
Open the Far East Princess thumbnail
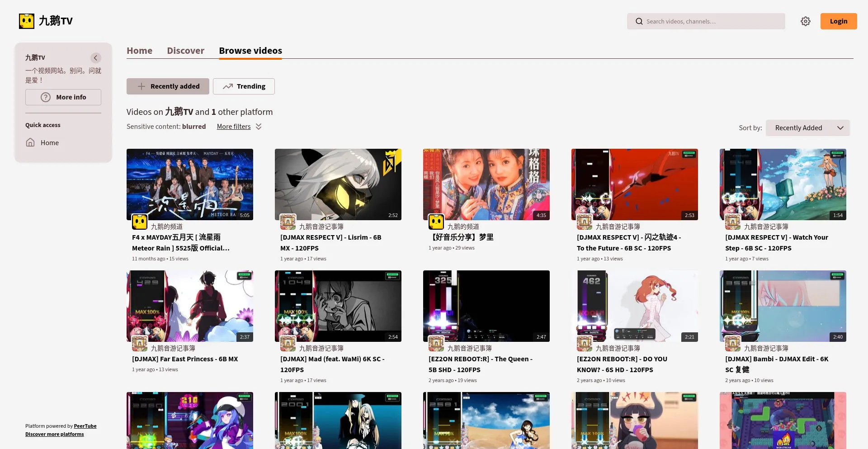pyautogui.click(x=190, y=306)
